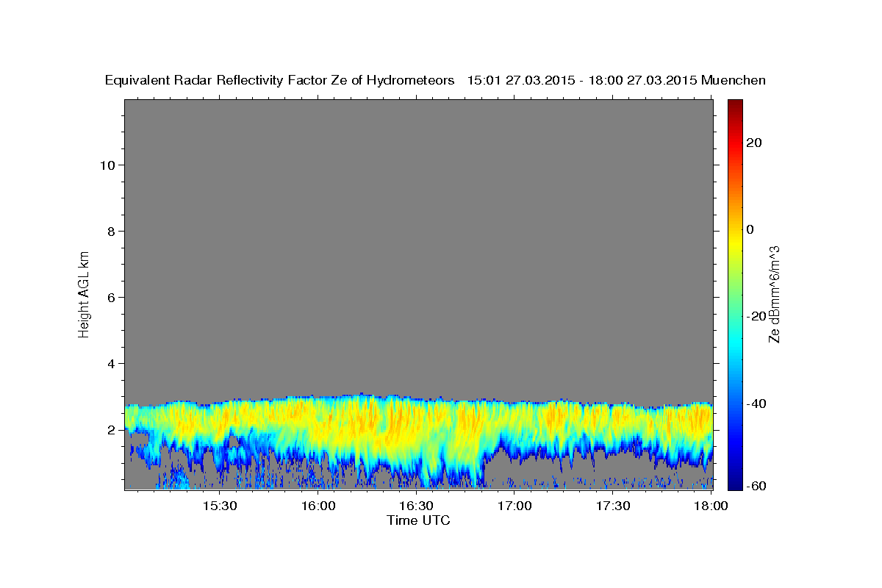882x588 pixels.
Task: Click the height tick label '2'
Action: [111, 429]
